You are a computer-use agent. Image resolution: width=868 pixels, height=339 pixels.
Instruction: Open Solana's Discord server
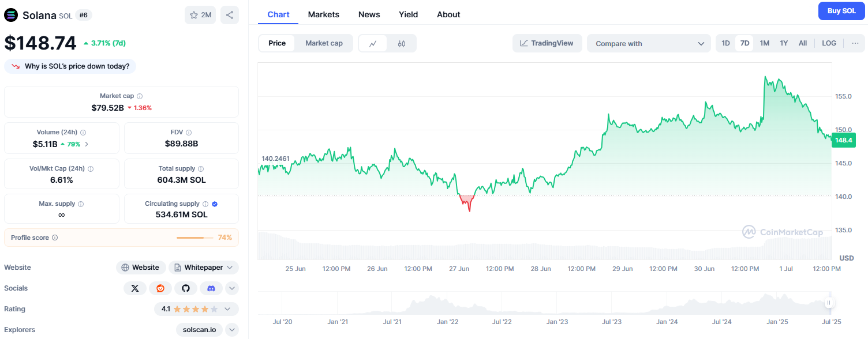coord(211,288)
